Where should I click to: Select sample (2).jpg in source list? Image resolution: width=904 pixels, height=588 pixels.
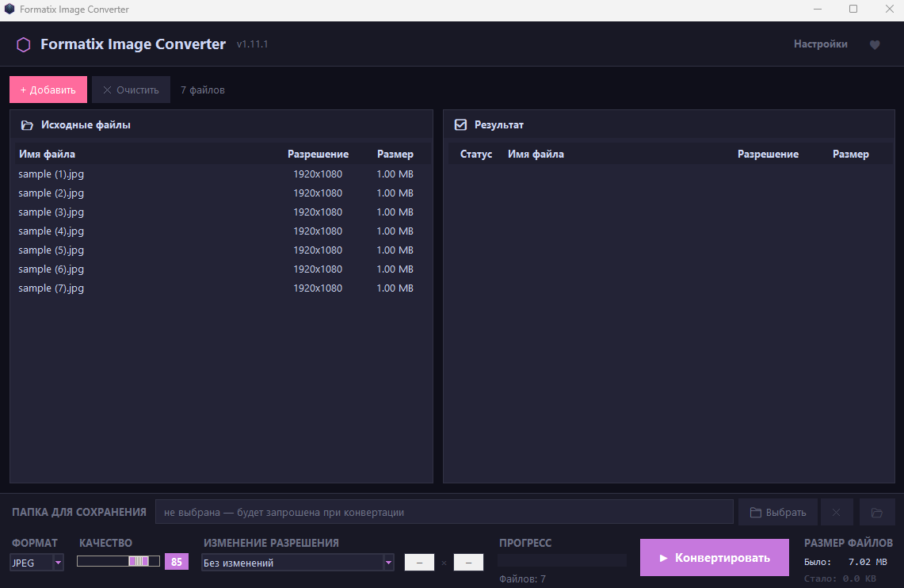click(221, 193)
